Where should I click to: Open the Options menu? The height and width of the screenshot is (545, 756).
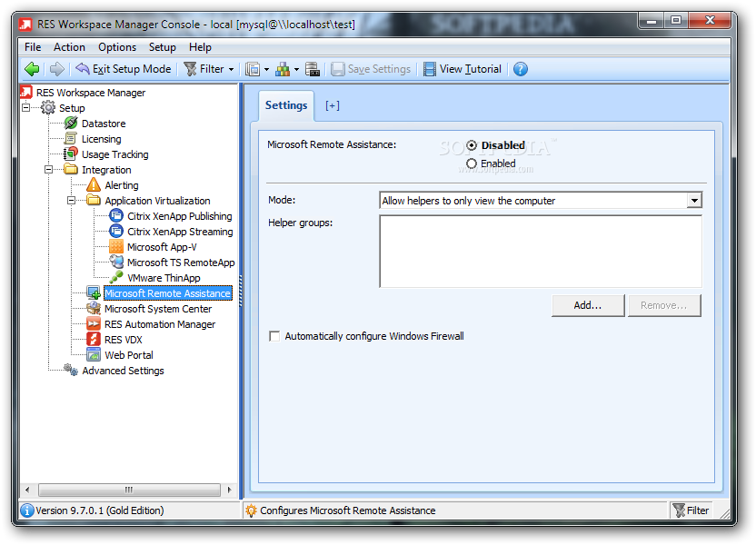[117, 47]
